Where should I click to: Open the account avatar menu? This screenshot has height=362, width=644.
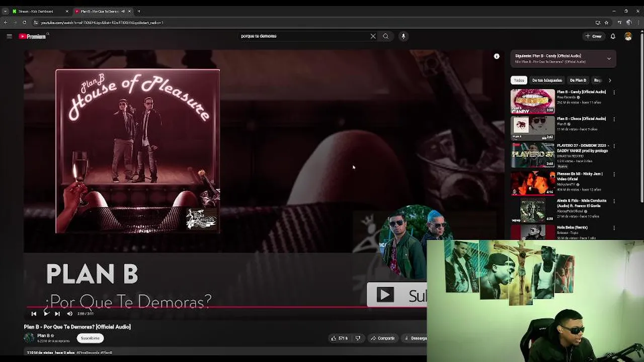628,36
